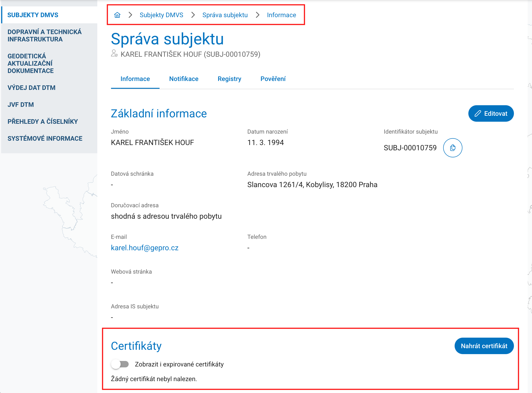The height and width of the screenshot is (393, 532).
Task: Click birth date 11. 3. 1994
Action: 265,143
